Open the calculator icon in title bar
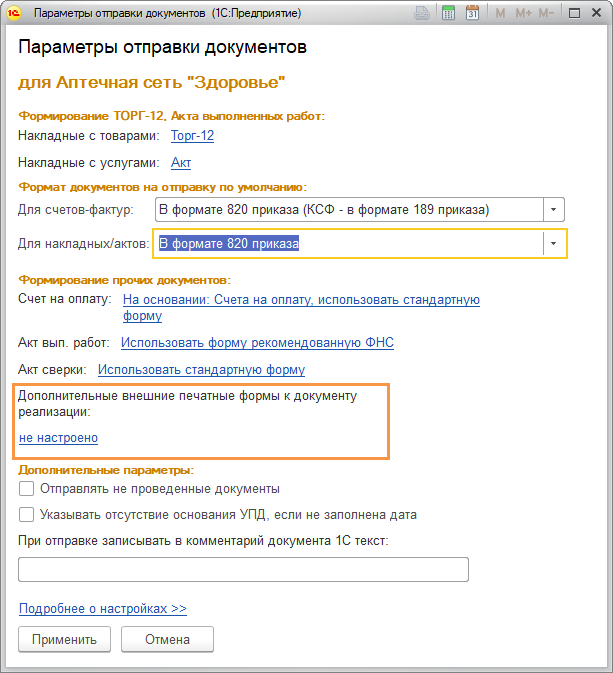The width and height of the screenshot is (613, 673). [448, 13]
